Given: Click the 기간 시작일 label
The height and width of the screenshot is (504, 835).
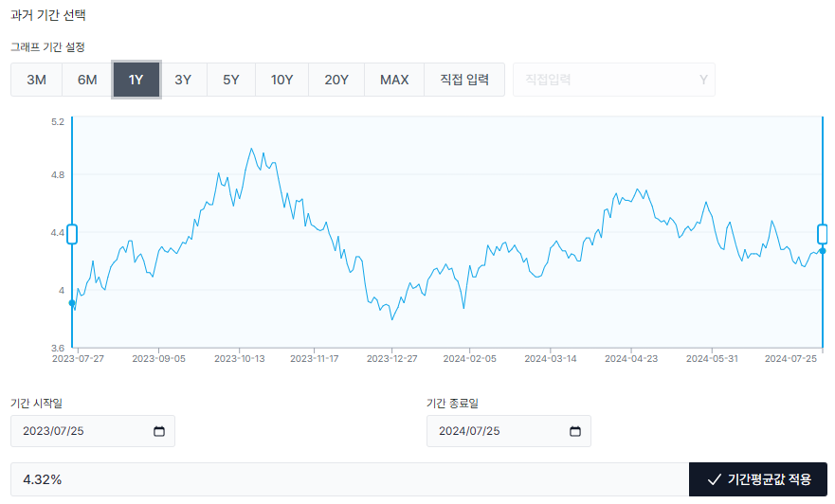Looking at the screenshot, I should pyautogui.click(x=36, y=404).
